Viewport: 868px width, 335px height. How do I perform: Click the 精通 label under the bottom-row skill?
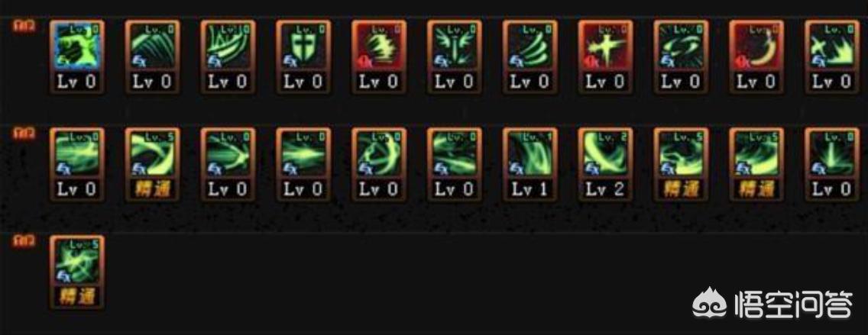tap(77, 296)
